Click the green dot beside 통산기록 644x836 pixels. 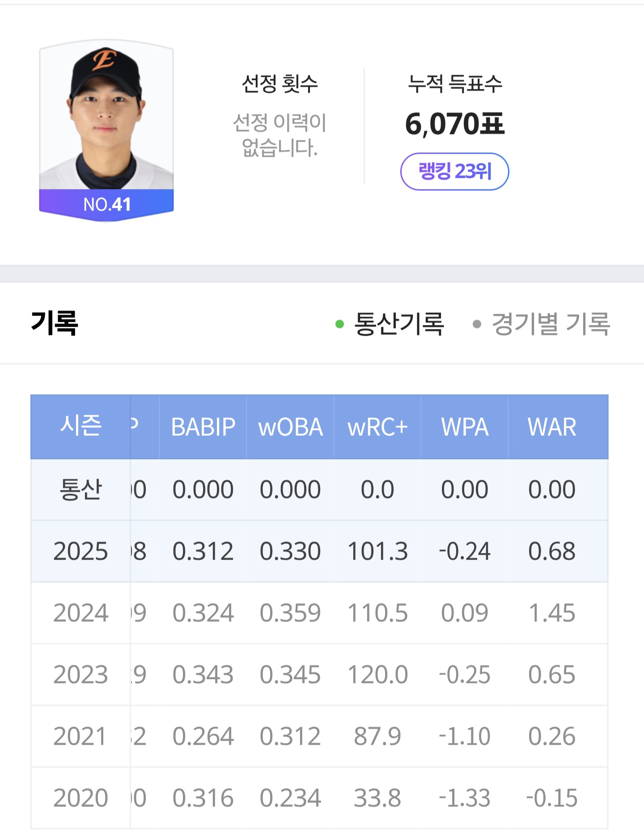pos(339,324)
